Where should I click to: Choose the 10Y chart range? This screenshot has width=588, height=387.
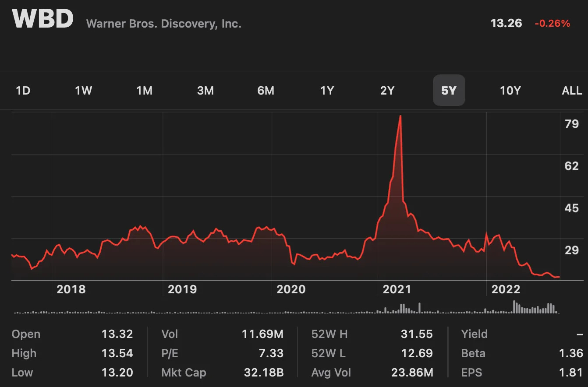pyautogui.click(x=510, y=91)
